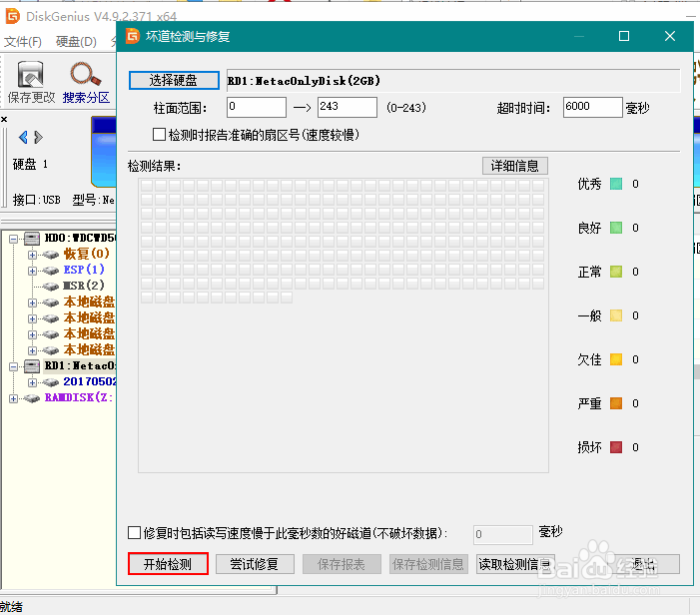Go to the next disk with the right arrow

38,137
